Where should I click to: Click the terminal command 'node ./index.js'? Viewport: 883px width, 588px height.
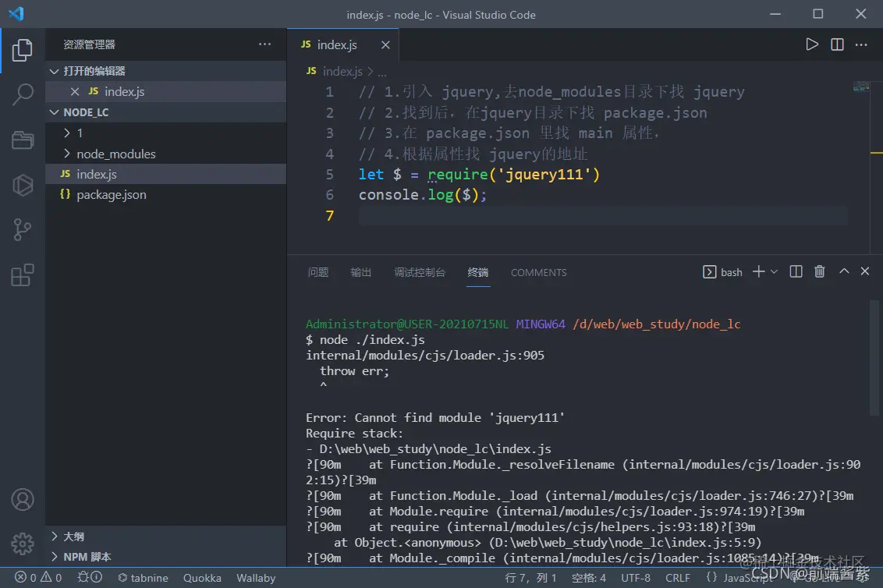(x=371, y=340)
